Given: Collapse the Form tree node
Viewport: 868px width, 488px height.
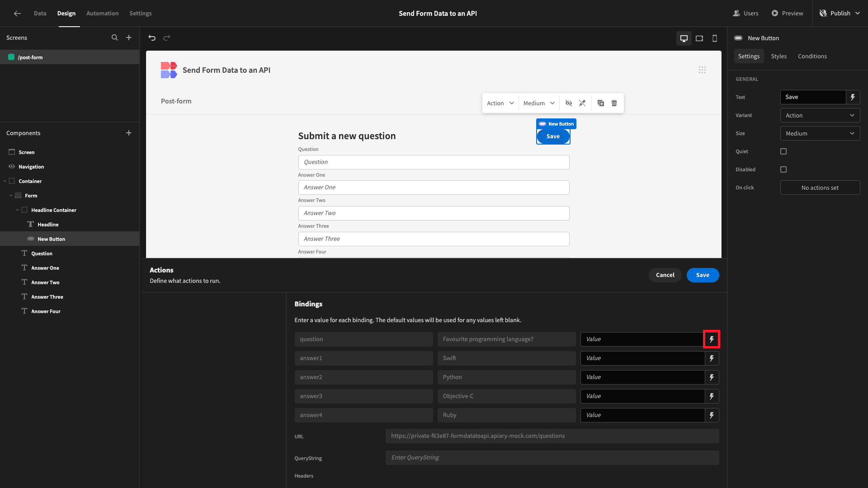Looking at the screenshot, I should [11, 196].
